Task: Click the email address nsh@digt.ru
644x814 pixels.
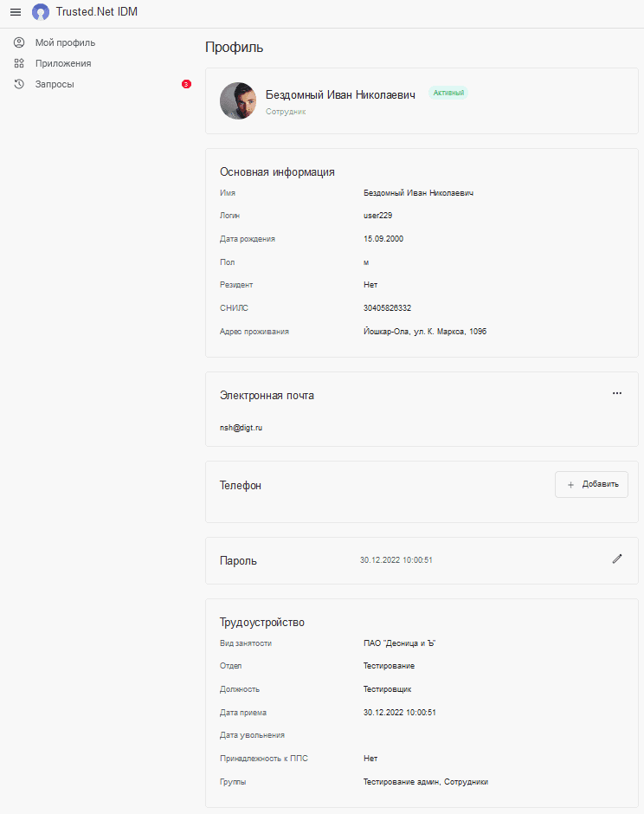Action: click(x=241, y=428)
